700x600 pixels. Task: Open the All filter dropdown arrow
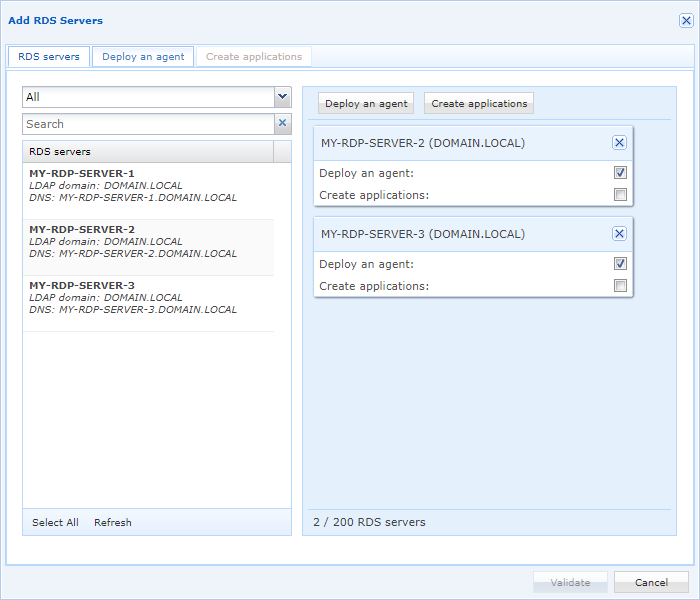click(282, 97)
